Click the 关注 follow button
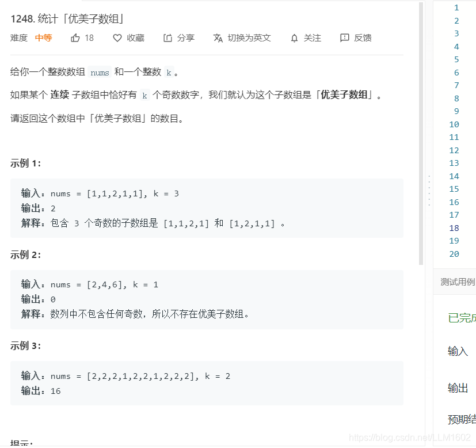Screen dimensions: 476x448 (x=306, y=38)
